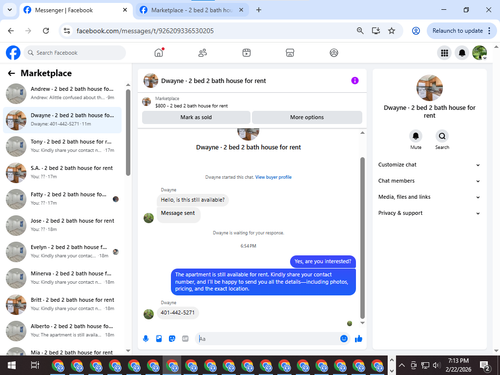Open Windows Task View

coord(35,365)
